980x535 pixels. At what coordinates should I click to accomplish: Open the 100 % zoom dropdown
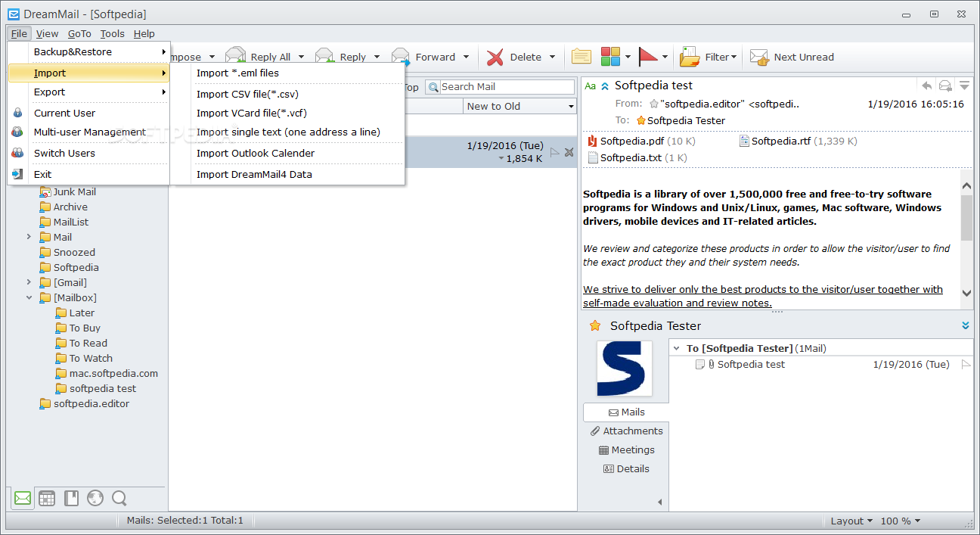pyautogui.click(x=901, y=521)
